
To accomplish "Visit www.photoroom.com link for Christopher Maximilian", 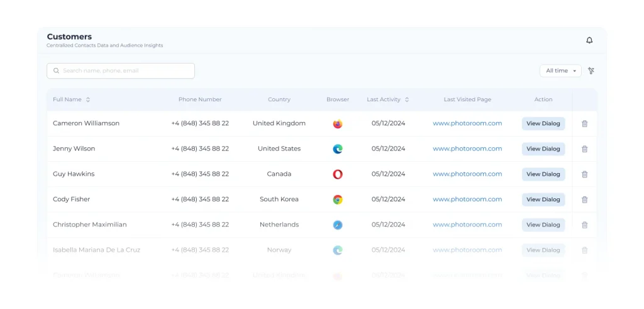I will (467, 224).
